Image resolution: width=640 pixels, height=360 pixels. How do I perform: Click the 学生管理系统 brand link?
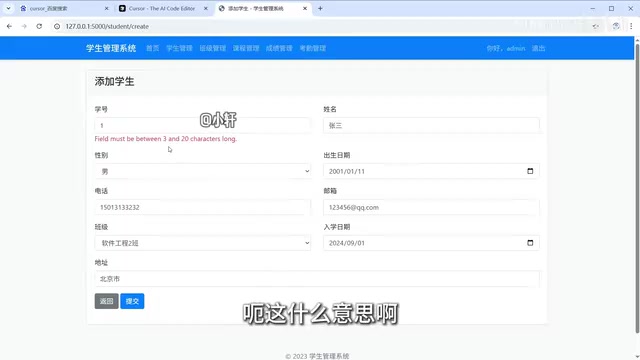(111, 48)
